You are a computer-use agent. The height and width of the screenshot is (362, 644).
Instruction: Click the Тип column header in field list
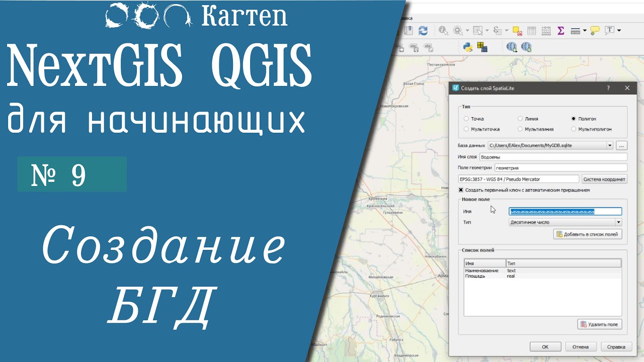tap(564, 263)
